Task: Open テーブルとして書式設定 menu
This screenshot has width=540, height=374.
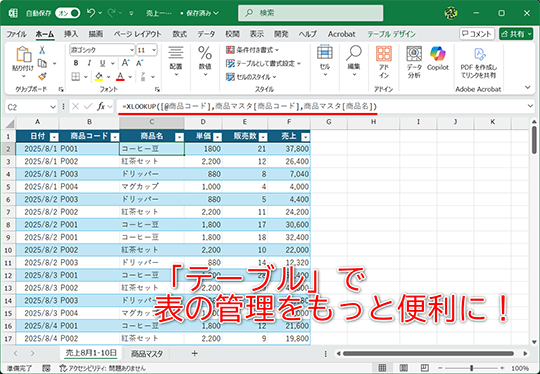Action: (x=263, y=63)
